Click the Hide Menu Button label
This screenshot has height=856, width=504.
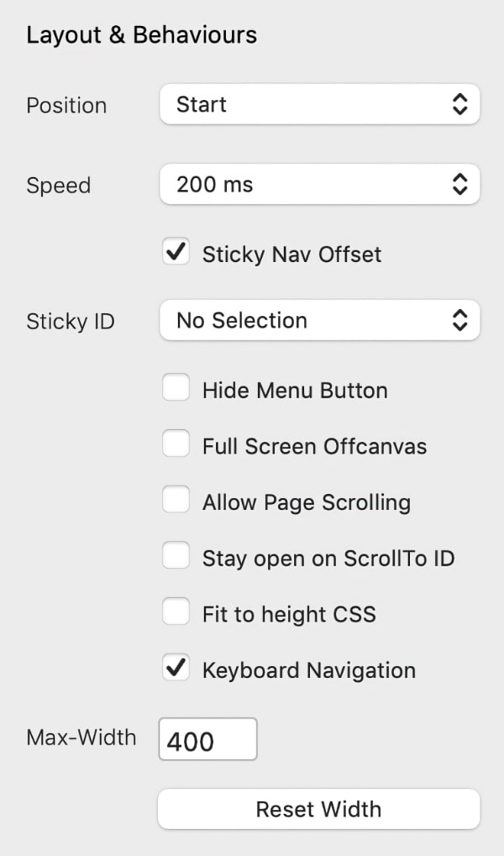point(295,391)
